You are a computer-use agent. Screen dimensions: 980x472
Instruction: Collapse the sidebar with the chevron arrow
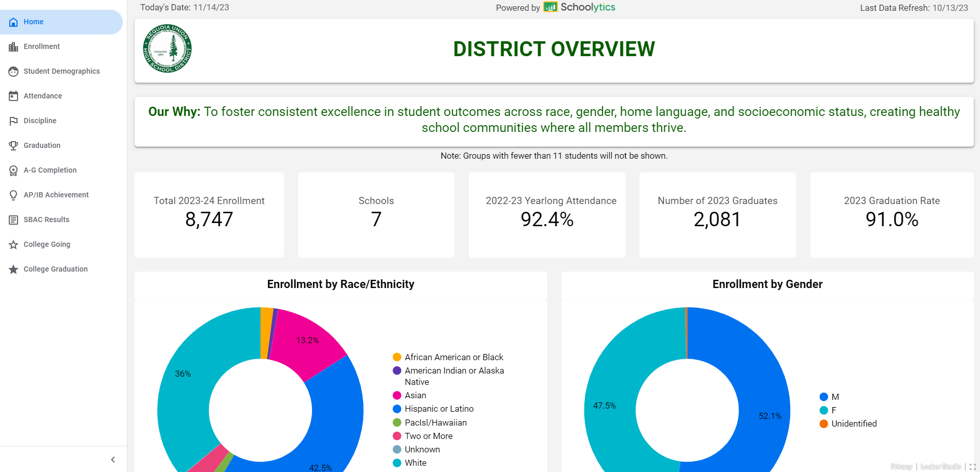point(113,460)
